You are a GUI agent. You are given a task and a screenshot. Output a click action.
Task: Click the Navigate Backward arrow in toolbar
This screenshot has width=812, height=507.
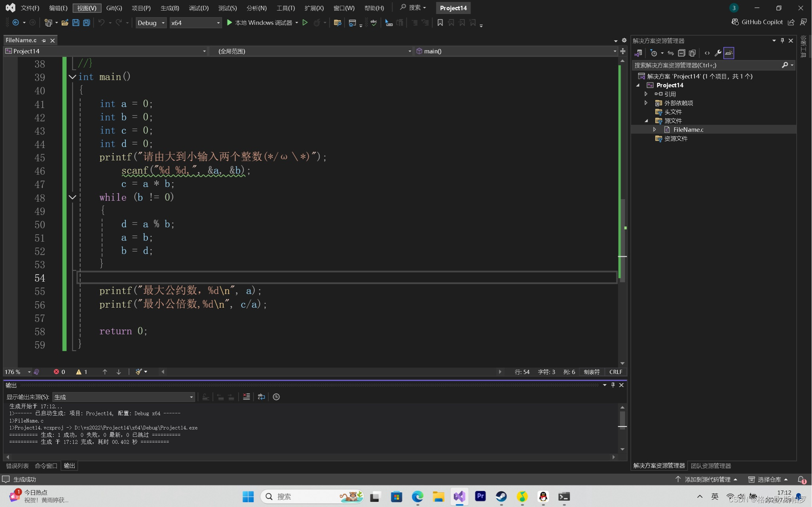[15, 23]
